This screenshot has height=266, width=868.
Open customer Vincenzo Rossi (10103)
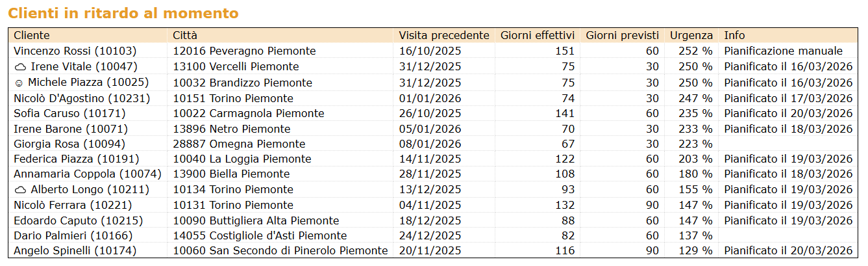click(x=75, y=51)
